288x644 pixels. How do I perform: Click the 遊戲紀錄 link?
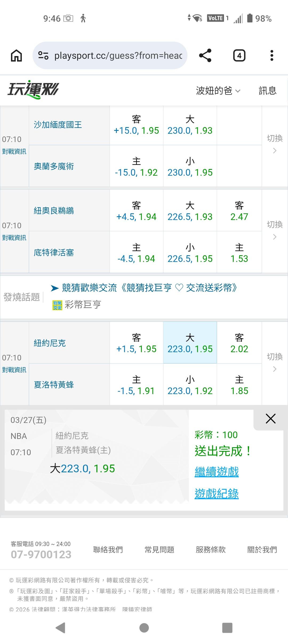(x=217, y=494)
